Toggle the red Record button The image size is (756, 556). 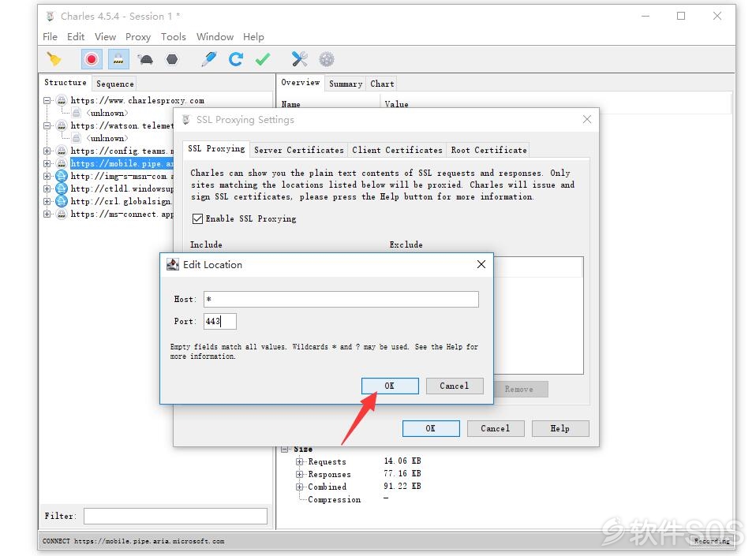tap(91, 59)
